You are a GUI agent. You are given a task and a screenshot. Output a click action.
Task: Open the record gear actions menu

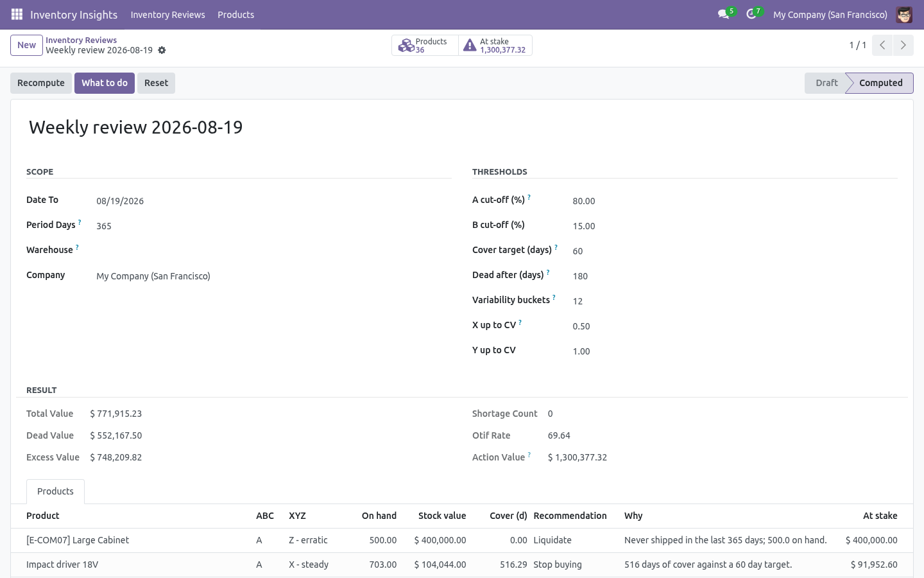pyautogui.click(x=162, y=50)
